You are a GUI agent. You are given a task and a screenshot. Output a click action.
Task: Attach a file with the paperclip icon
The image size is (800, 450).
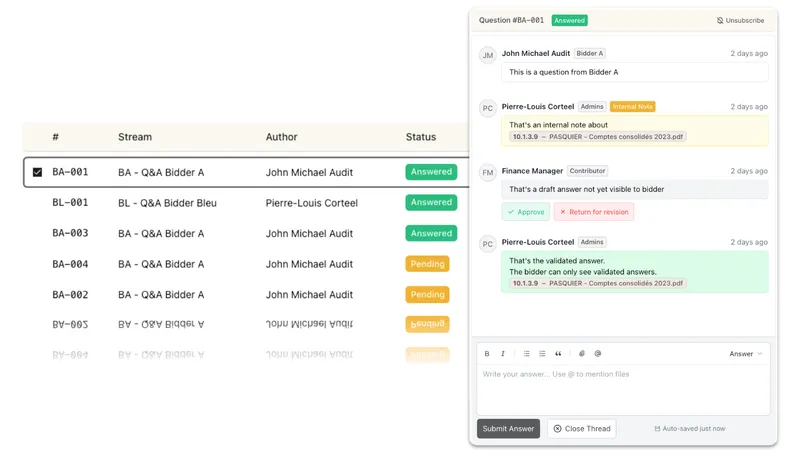pyautogui.click(x=582, y=354)
